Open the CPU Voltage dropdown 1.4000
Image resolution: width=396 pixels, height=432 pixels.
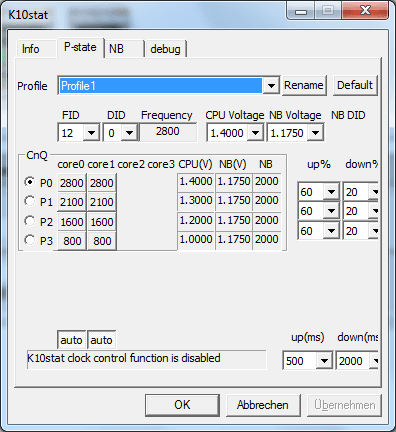(255, 133)
